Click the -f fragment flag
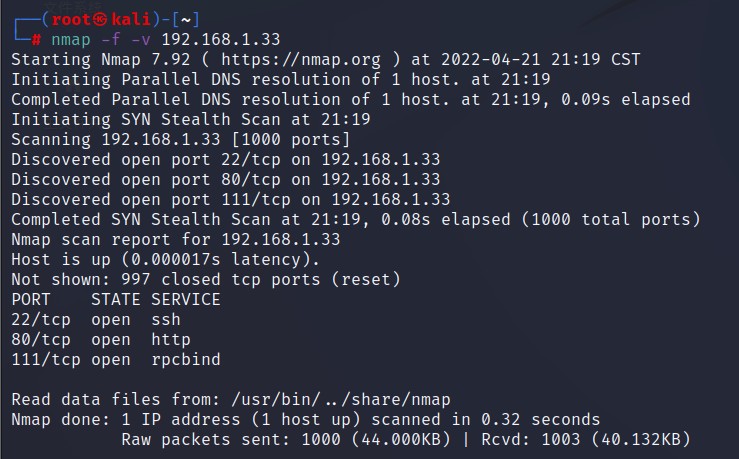 pos(111,39)
